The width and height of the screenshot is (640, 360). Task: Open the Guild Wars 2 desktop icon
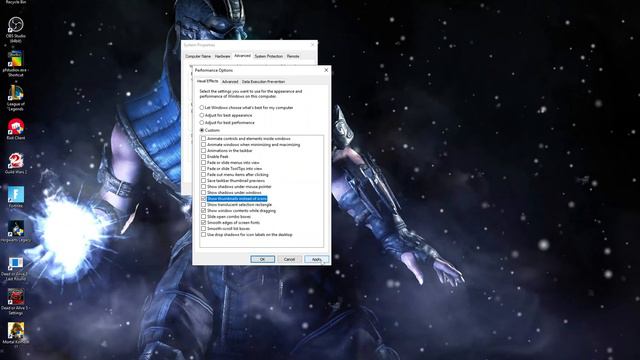coord(16,162)
